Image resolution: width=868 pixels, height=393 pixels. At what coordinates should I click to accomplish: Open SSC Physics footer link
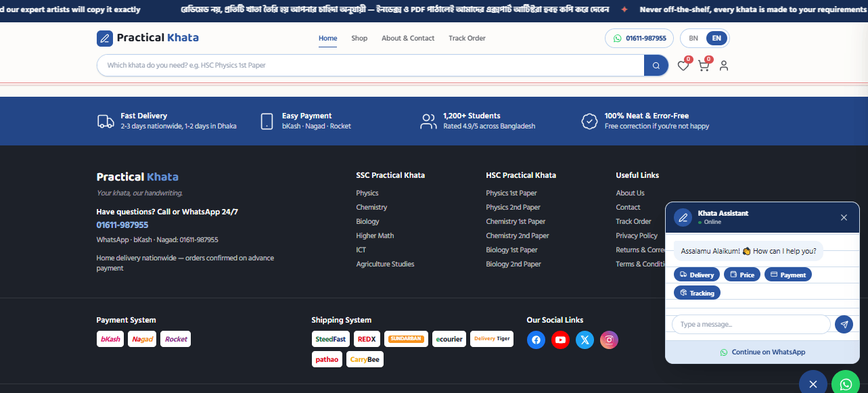(367, 193)
